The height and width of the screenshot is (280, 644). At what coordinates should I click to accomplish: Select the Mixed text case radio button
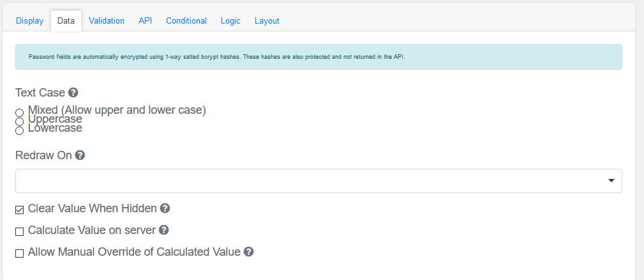pos(20,113)
